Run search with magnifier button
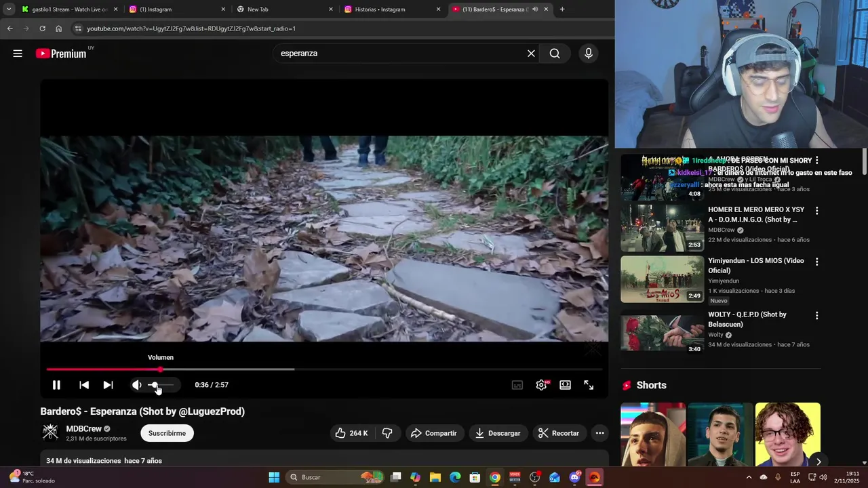Image resolution: width=868 pixels, height=488 pixels. pyautogui.click(x=555, y=54)
